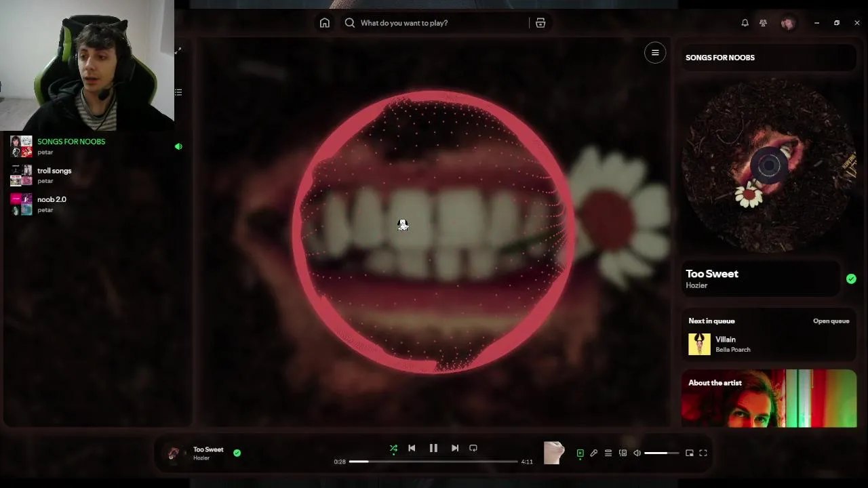Click Too Sweet title in player bar

tap(208, 449)
